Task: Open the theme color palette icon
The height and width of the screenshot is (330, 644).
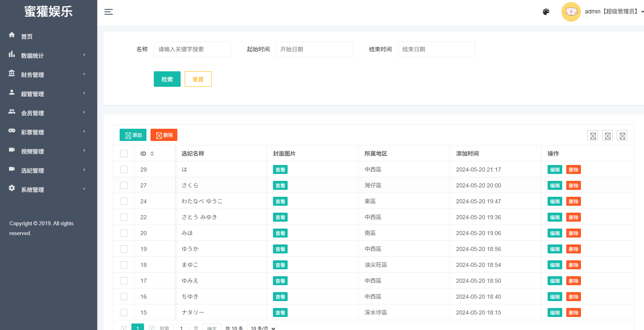Action: click(546, 12)
